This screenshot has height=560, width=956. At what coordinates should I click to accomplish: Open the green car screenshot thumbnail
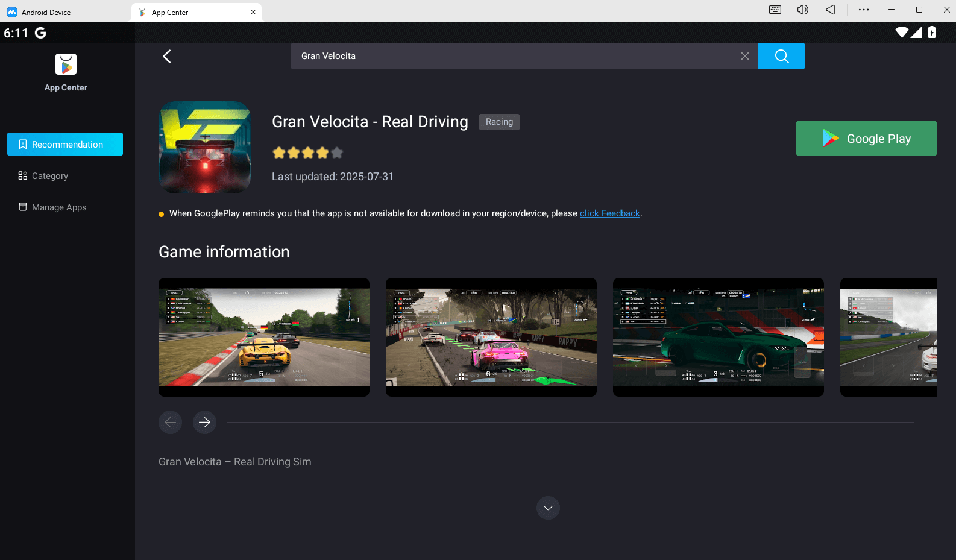(x=719, y=337)
